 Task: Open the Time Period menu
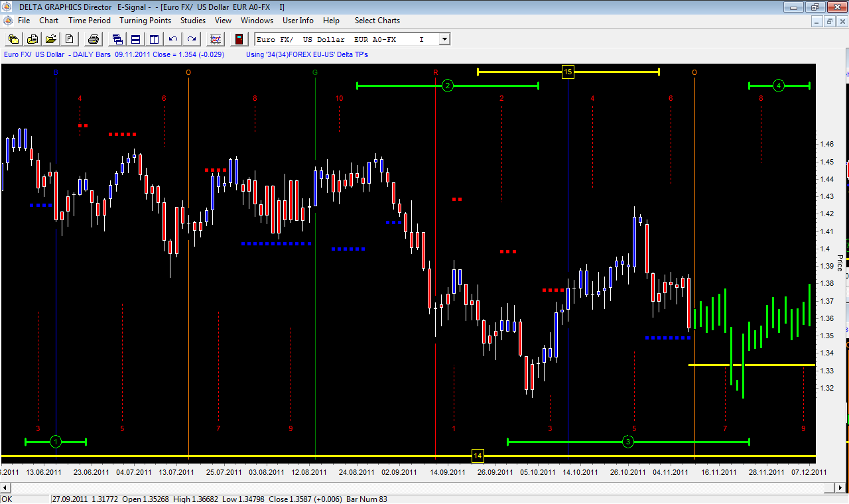(90, 21)
